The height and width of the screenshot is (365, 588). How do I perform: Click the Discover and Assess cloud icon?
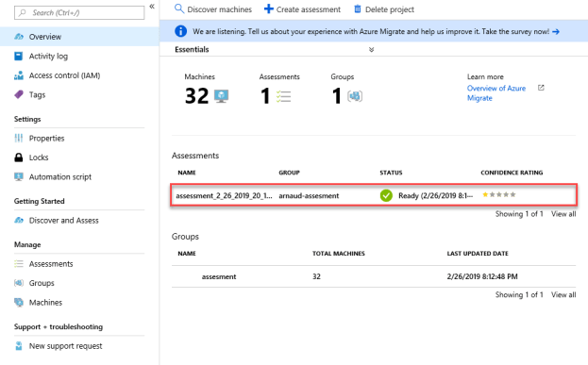pyautogui.click(x=19, y=221)
